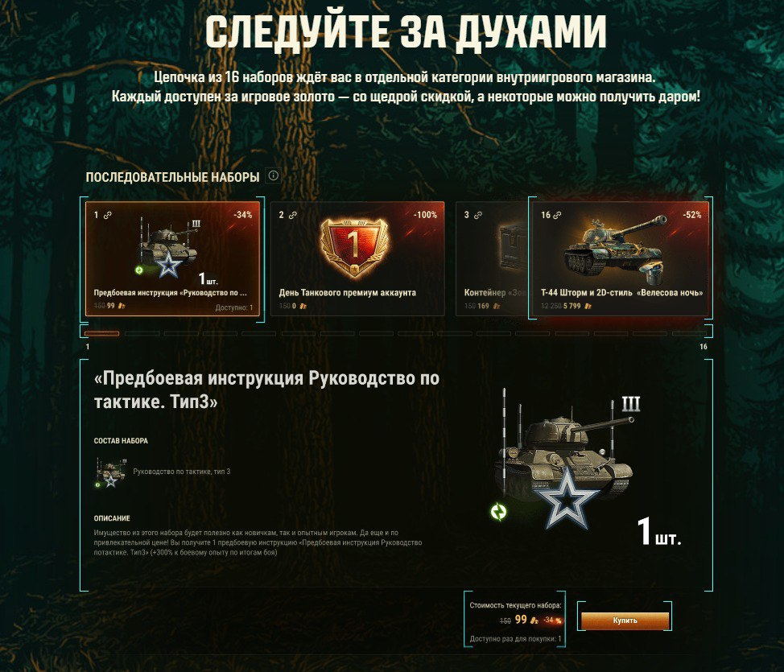The width and height of the screenshot is (784, 672).
Task: Select the «Т-44 Шторм» final set card
Action: (620, 258)
